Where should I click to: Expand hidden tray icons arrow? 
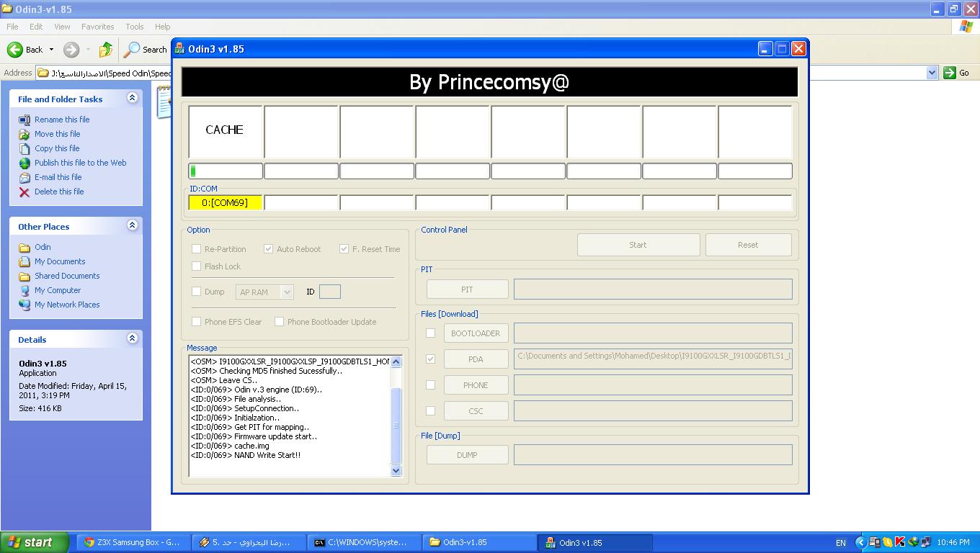point(860,543)
